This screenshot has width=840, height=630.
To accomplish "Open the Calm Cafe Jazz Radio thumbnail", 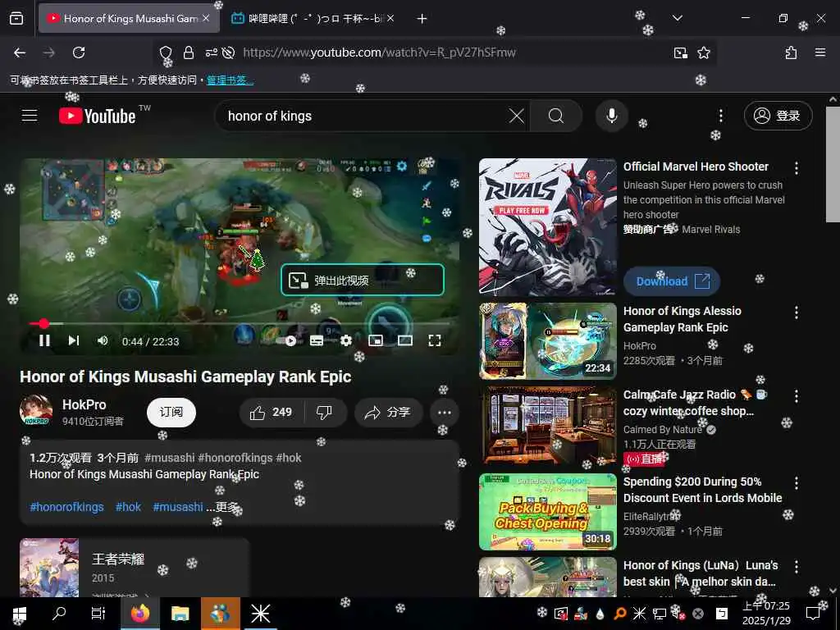I will 547,426.
